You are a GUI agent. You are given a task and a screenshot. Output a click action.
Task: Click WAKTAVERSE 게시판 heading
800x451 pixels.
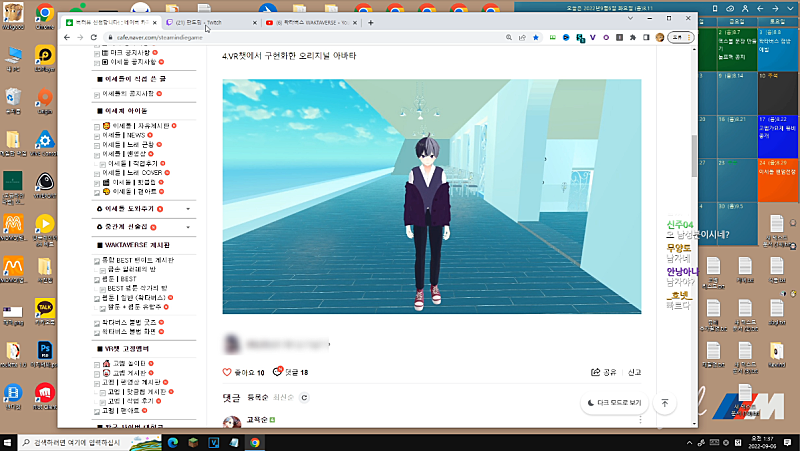coord(137,245)
